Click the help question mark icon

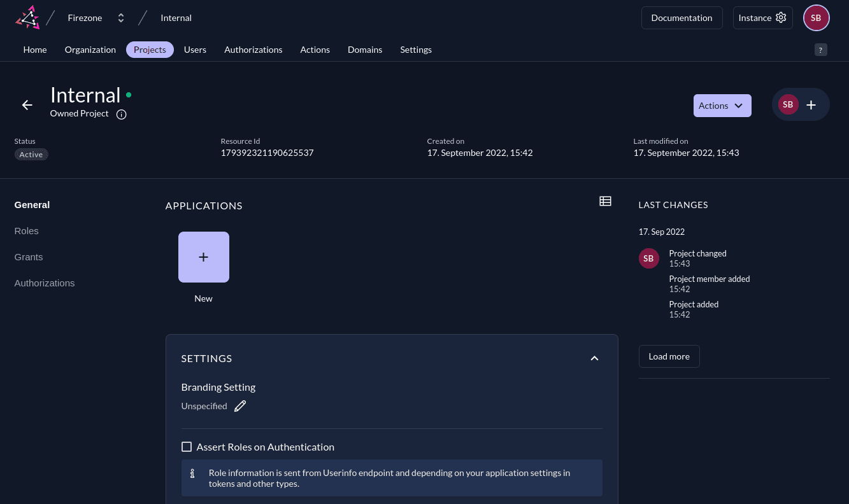[820, 49]
